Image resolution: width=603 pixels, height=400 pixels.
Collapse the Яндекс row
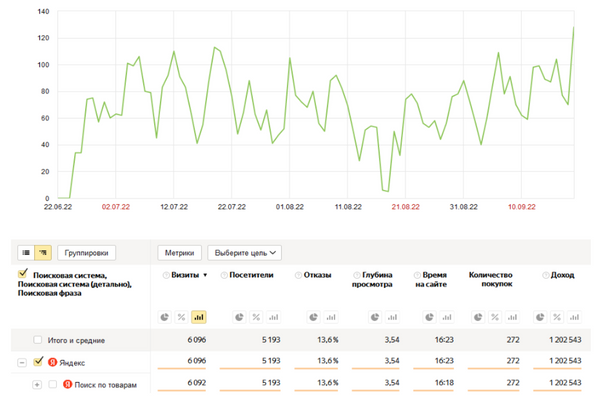pyautogui.click(x=22, y=362)
